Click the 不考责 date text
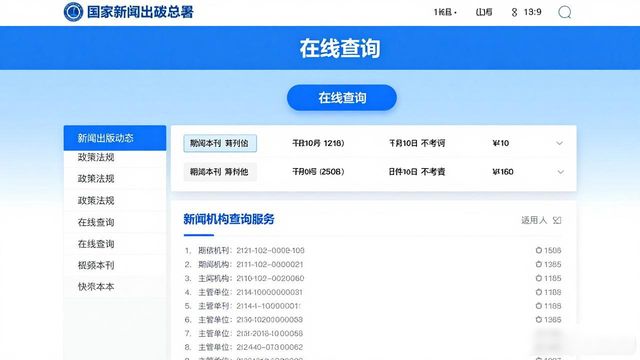640x360 pixels. pos(417,172)
